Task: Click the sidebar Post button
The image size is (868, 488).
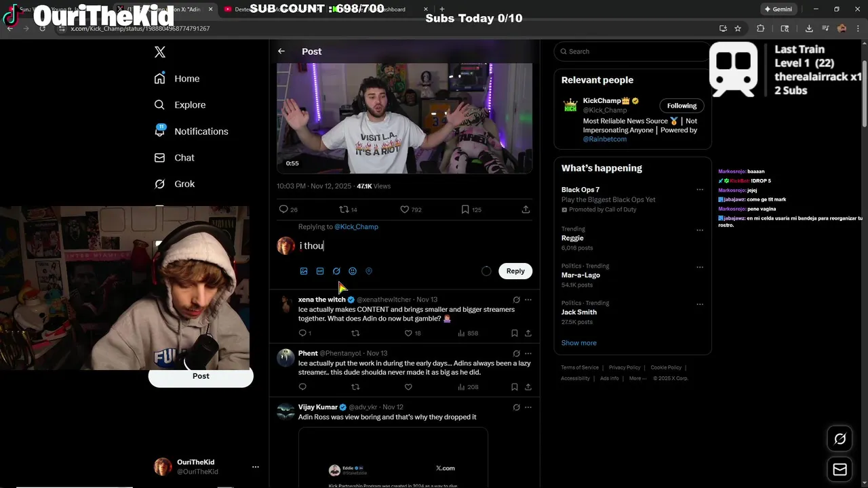Action: click(x=201, y=377)
